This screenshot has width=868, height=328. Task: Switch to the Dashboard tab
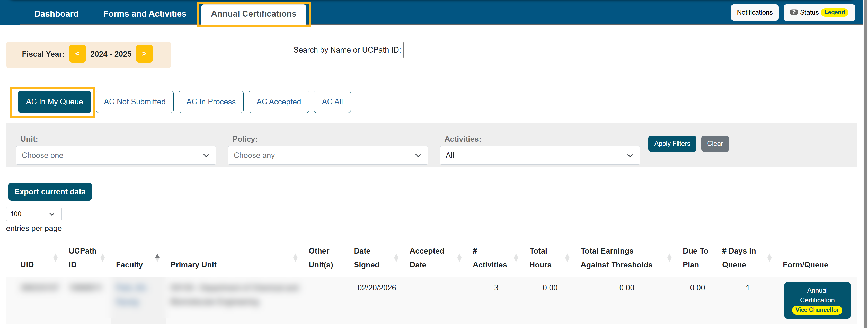pyautogui.click(x=56, y=14)
